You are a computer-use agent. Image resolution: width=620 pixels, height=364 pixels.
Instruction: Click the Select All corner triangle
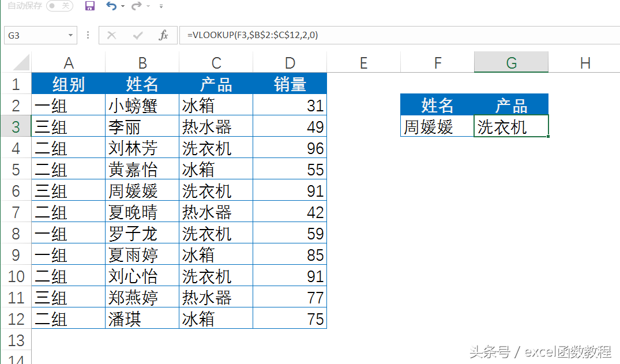pos(21,62)
